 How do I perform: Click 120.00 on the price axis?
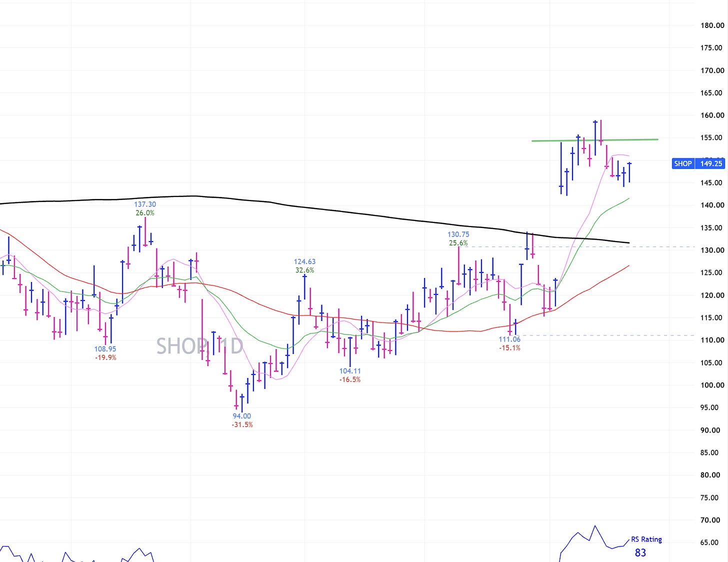712,295
